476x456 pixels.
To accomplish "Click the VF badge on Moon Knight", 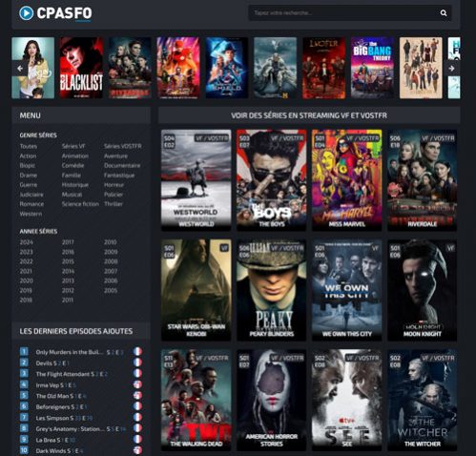I will (x=450, y=248).
